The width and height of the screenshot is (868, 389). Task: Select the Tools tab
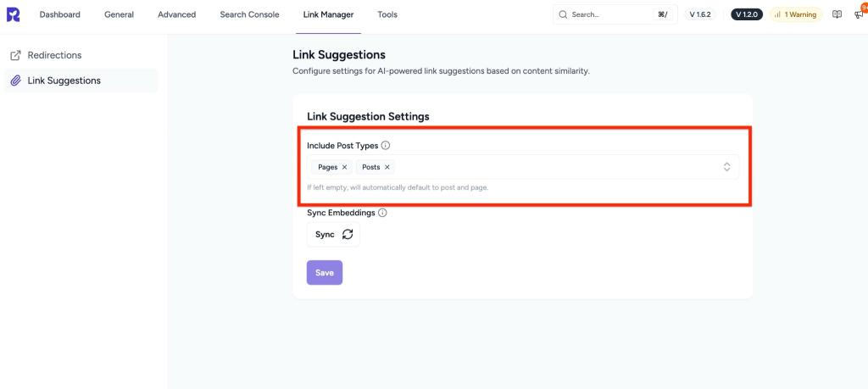click(x=387, y=14)
